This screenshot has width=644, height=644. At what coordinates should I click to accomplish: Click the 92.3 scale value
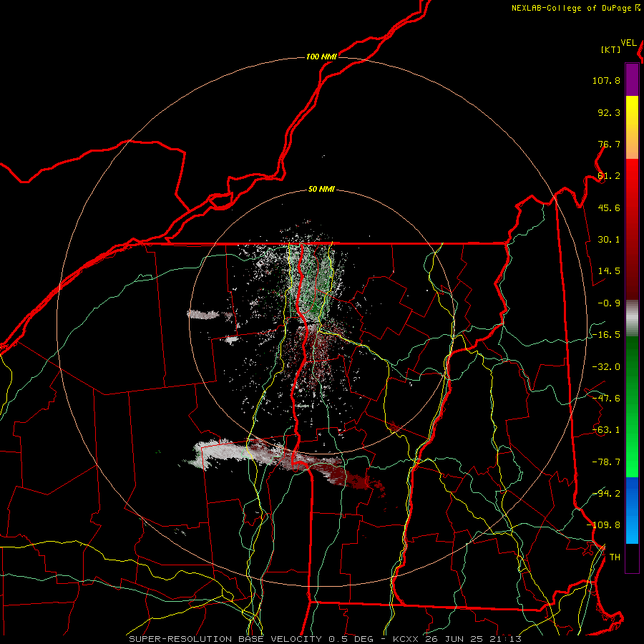coord(609,112)
